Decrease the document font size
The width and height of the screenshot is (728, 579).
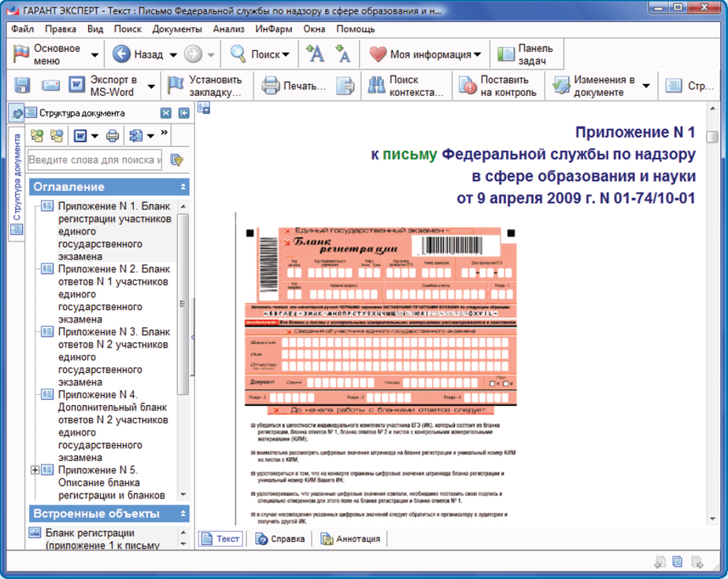[343, 54]
